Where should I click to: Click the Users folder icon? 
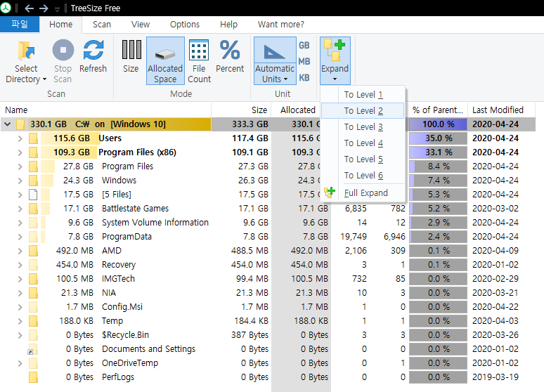pyautogui.click(x=33, y=138)
